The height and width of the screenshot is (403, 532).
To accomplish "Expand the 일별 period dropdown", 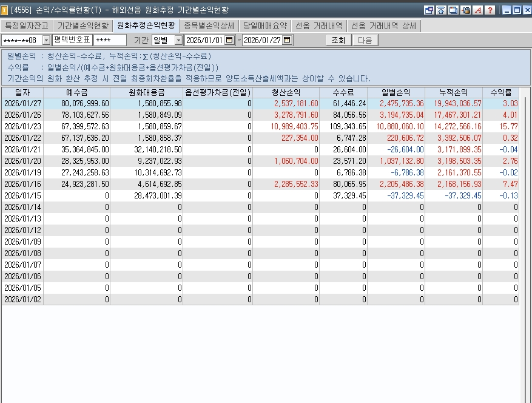I will point(178,41).
